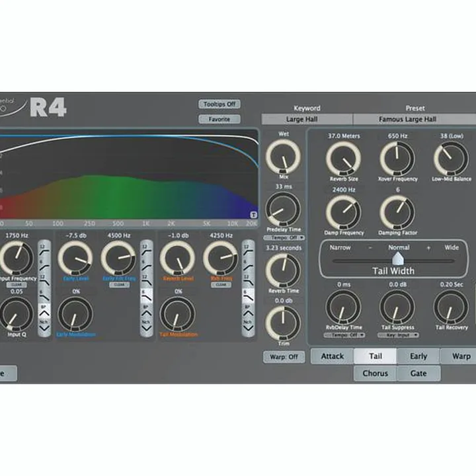Toggle the Tooltips Off button
The height and width of the screenshot is (476, 476).
pos(219,104)
